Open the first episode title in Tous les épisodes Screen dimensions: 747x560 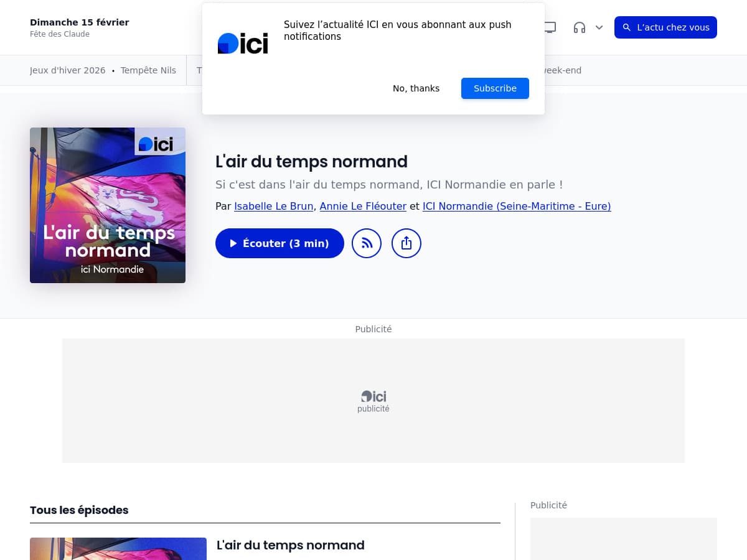tap(290, 545)
